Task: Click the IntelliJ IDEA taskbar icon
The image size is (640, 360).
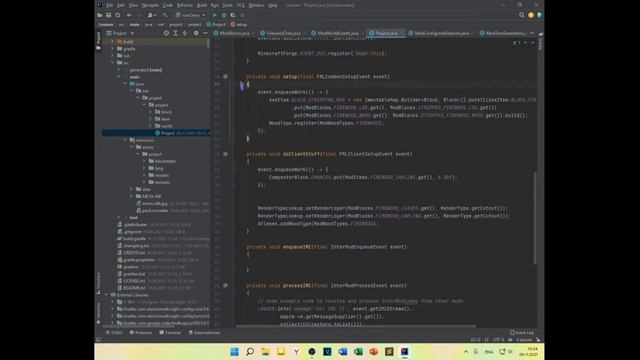Action: point(404,352)
